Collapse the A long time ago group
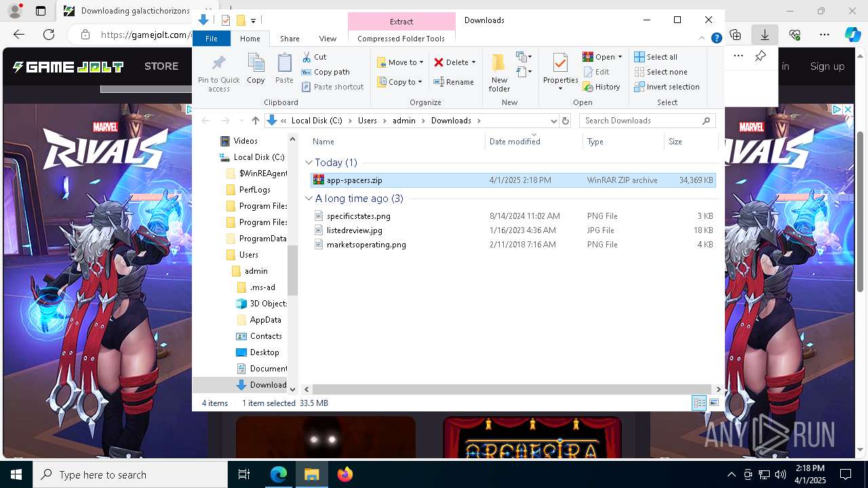Viewport: 868px width, 488px height. tap(309, 199)
